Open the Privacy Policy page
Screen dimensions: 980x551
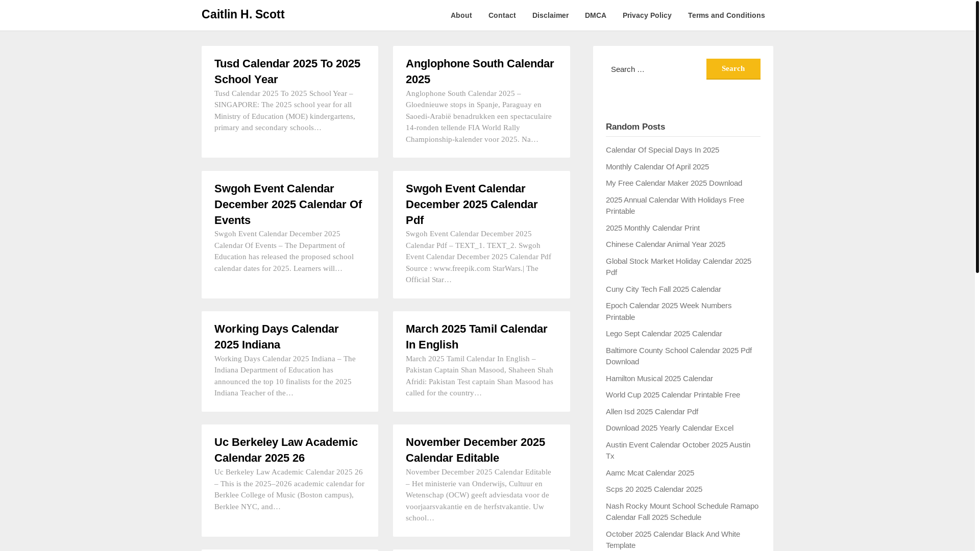coord(647,15)
